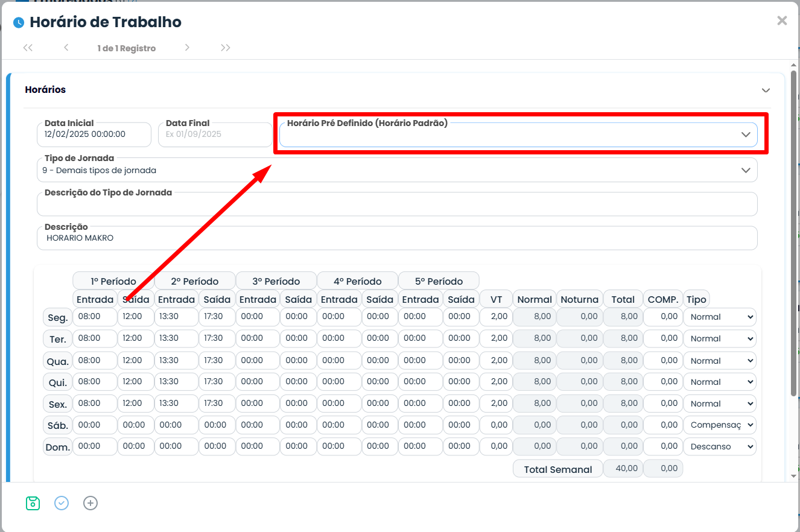800x532 pixels.
Task: Click the Seg. day row button
Action: [57, 317]
